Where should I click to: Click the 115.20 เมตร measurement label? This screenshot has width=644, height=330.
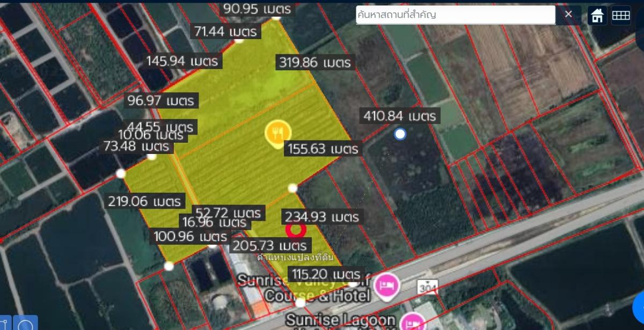pyautogui.click(x=326, y=274)
